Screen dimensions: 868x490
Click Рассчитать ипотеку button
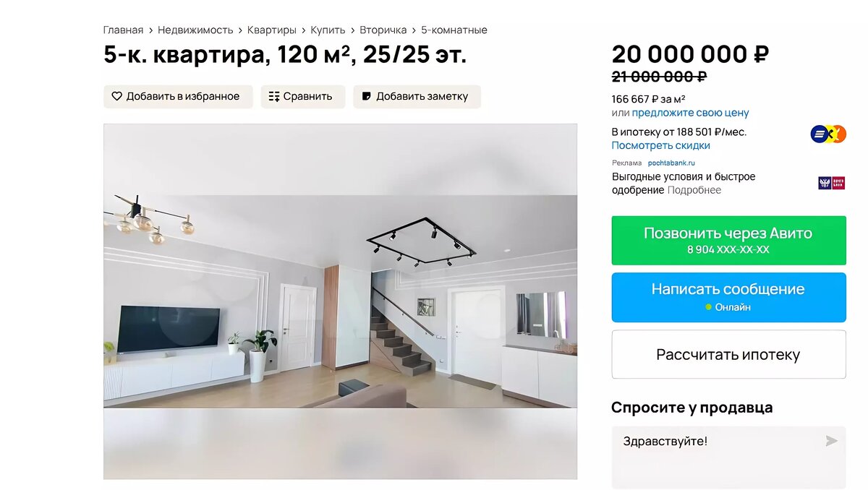tap(728, 355)
